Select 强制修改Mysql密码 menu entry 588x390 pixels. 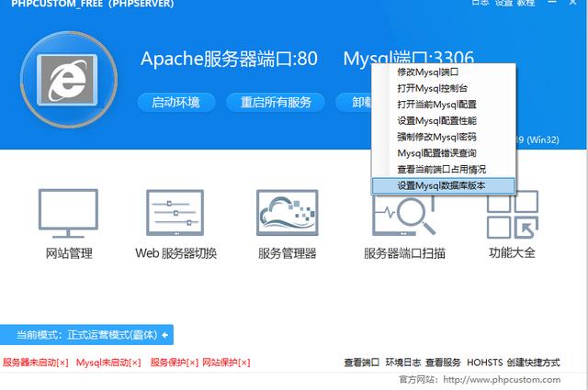(x=443, y=137)
